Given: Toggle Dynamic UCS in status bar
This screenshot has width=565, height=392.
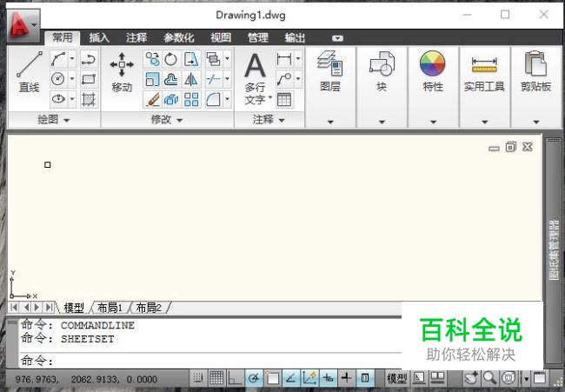Looking at the screenshot, I should [x=310, y=377].
